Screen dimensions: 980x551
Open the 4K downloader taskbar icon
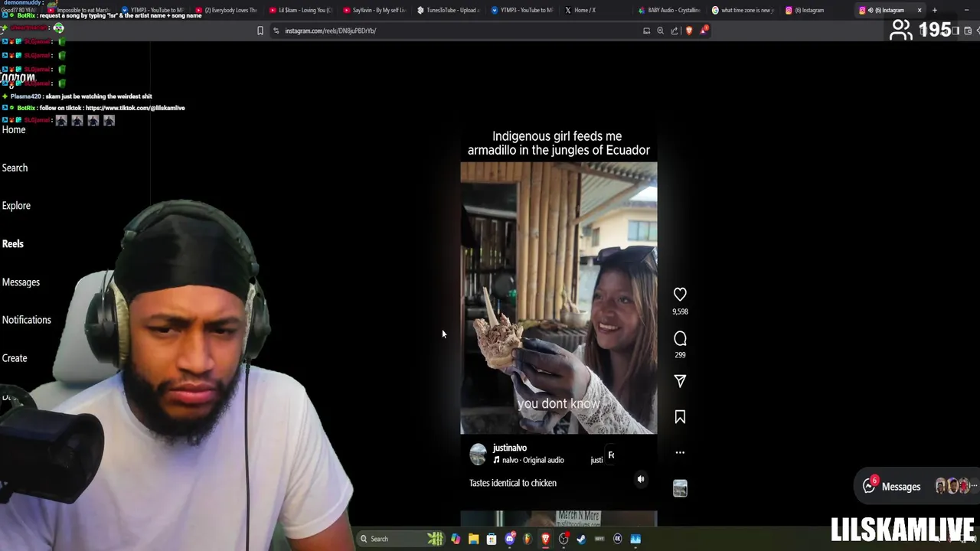coord(618,539)
